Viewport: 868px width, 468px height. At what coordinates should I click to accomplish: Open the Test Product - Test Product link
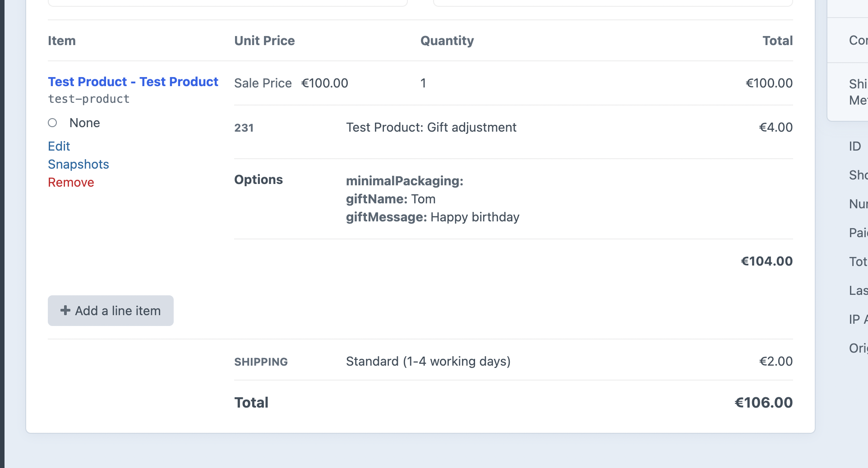pos(133,82)
